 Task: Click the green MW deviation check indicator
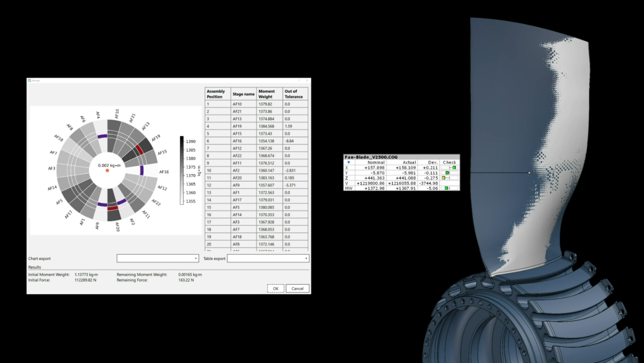coord(446,188)
